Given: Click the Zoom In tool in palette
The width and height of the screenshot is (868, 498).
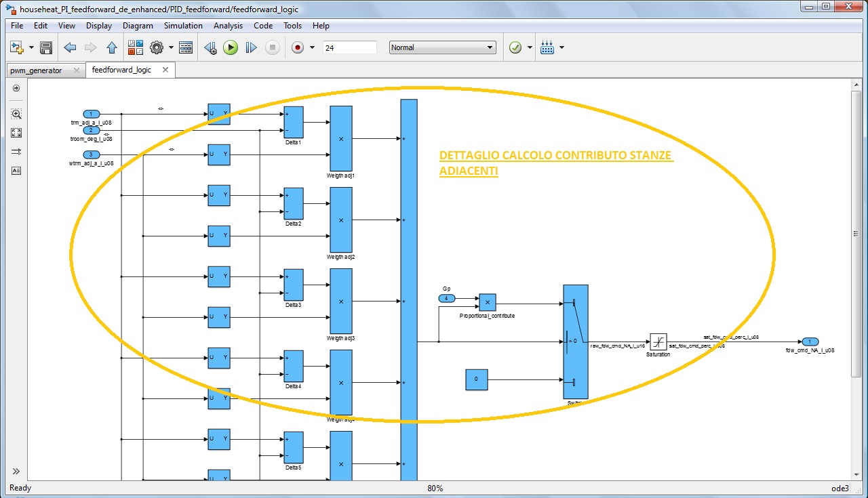Looking at the screenshot, I should pyautogui.click(x=16, y=114).
